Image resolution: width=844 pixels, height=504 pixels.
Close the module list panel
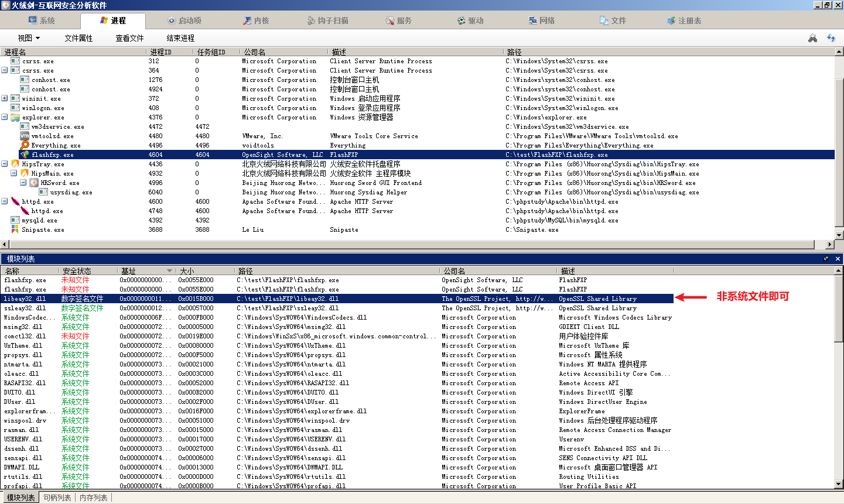pyautogui.click(x=838, y=259)
